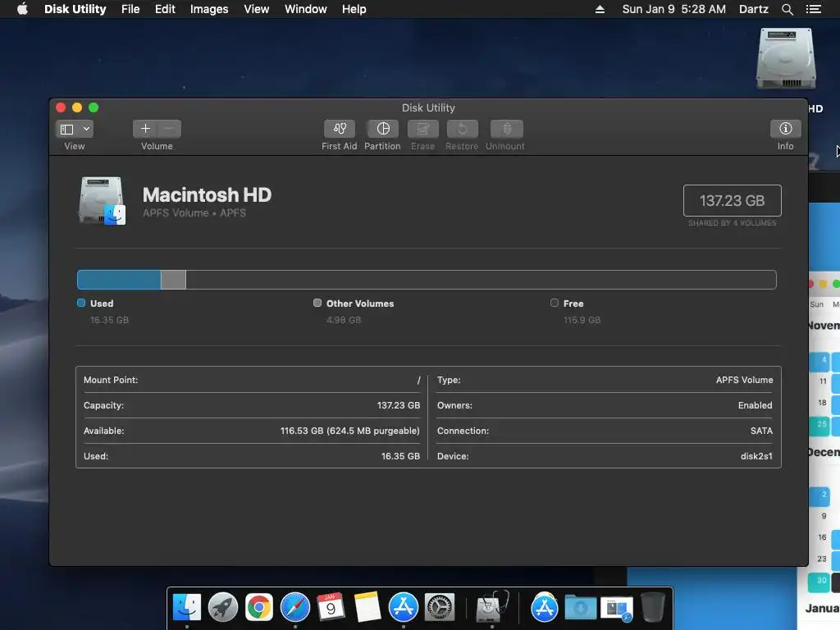Click the APFS Volume Type value
Screen dimensions: 840x630
pos(744,380)
